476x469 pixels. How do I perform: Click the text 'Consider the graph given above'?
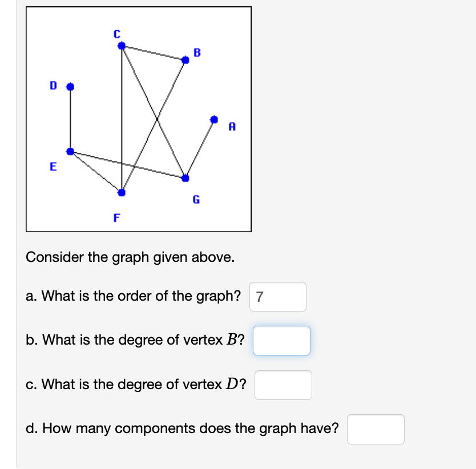128,257
